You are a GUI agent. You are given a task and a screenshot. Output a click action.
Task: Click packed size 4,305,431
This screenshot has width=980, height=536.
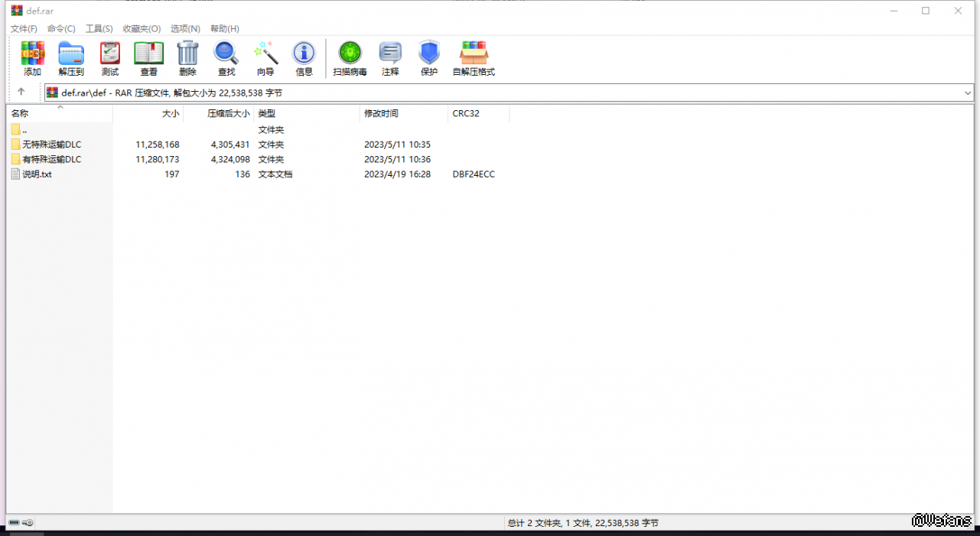(x=230, y=145)
